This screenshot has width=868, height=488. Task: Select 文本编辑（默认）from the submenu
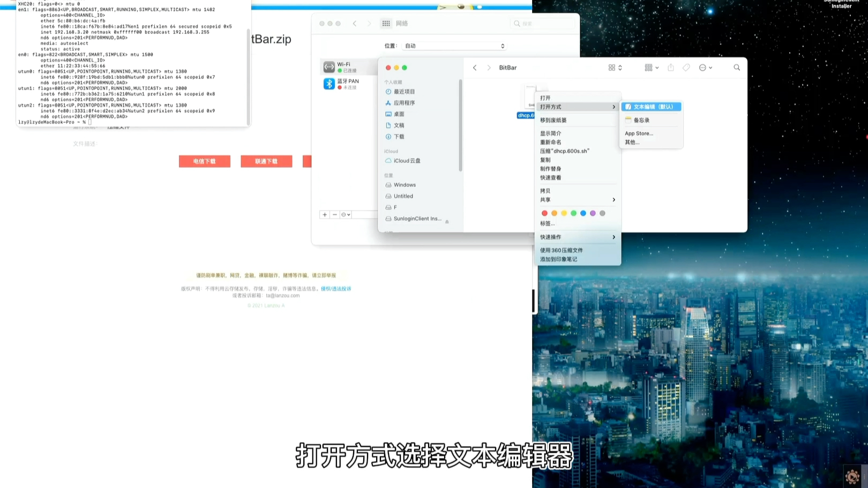click(x=651, y=107)
